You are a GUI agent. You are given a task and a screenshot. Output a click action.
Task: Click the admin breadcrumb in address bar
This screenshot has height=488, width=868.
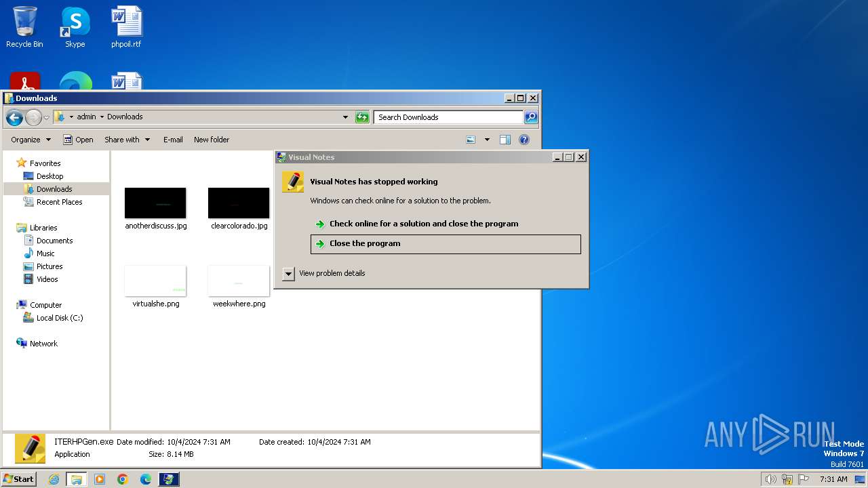(86, 117)
